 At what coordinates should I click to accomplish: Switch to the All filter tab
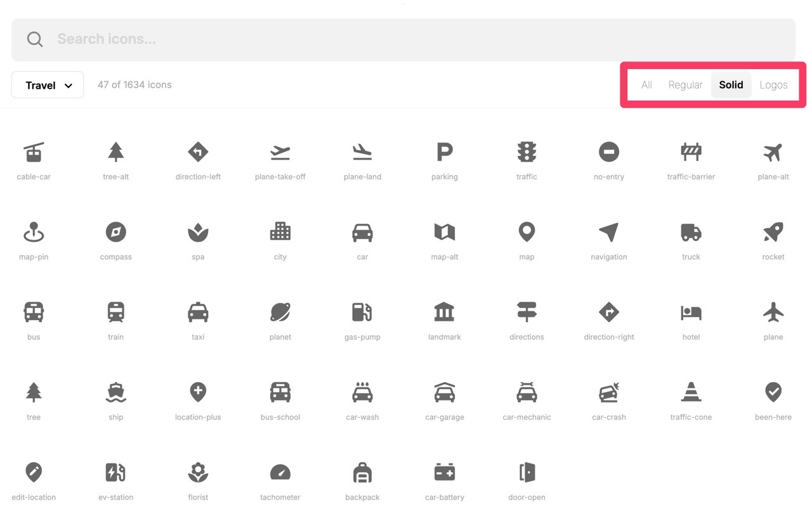[x=646, y=85]
